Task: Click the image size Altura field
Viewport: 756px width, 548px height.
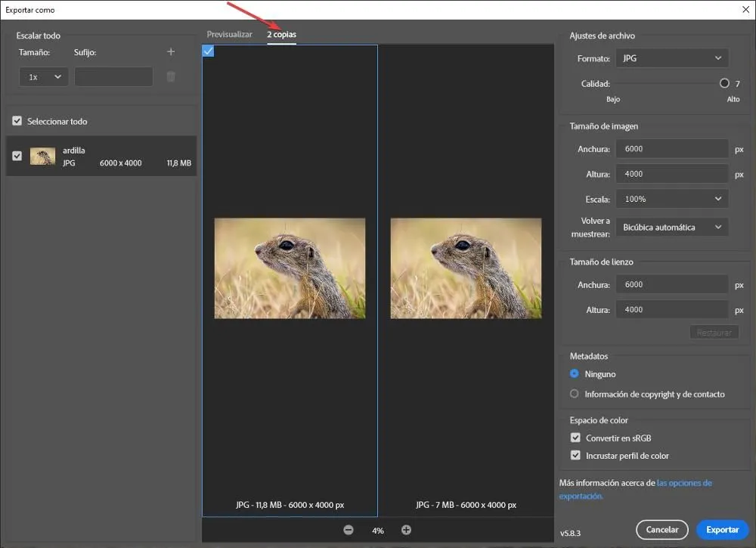Action: pos(672,174)
